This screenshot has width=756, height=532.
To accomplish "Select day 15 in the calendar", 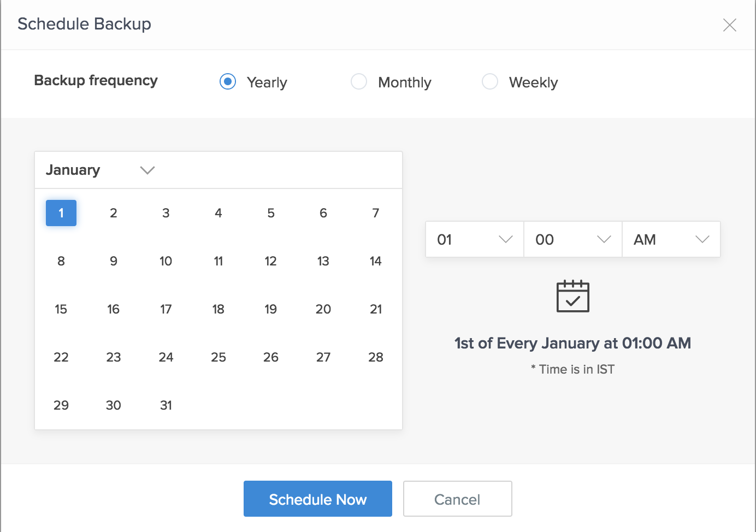I will 61,309.
